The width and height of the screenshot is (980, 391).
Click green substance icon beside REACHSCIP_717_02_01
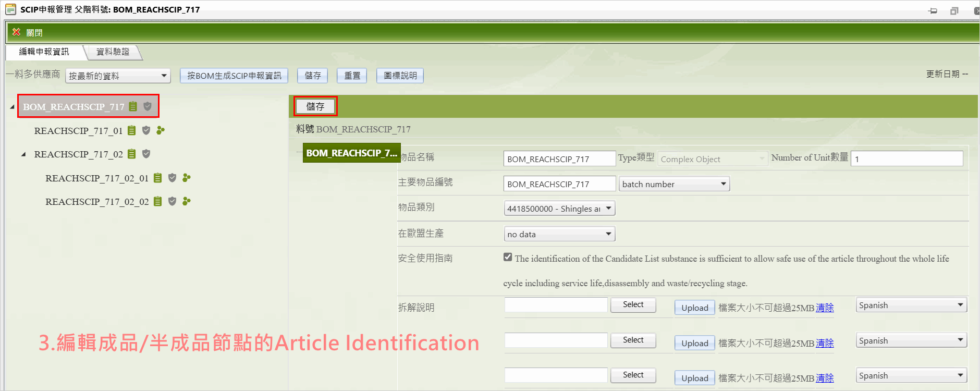(187, 178)
